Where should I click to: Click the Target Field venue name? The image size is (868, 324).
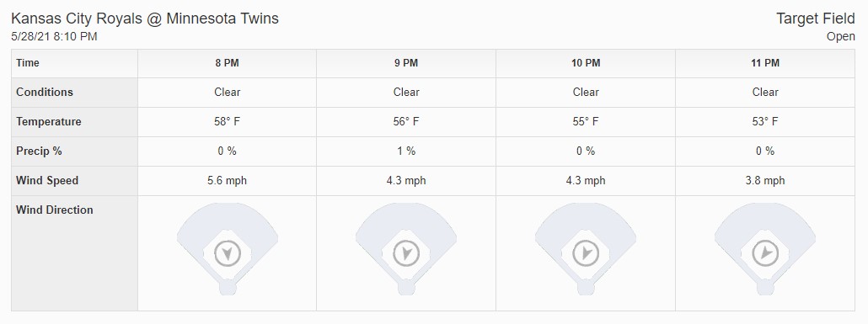pos(816,19)
